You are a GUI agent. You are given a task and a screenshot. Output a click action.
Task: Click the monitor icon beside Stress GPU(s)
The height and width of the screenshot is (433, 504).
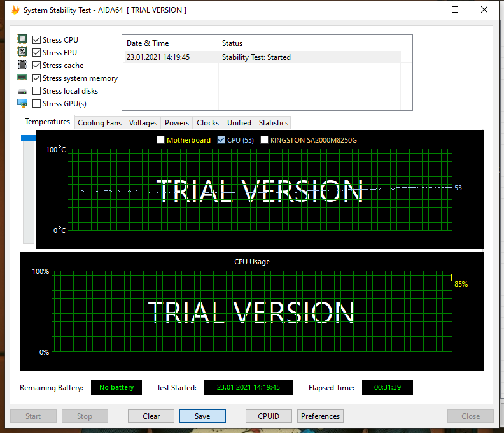pyautogui.click(x=22, y=103)
